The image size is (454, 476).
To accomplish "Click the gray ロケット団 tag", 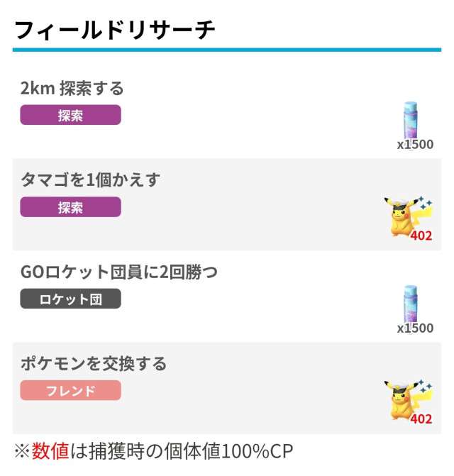I will [x=70, y=299].
